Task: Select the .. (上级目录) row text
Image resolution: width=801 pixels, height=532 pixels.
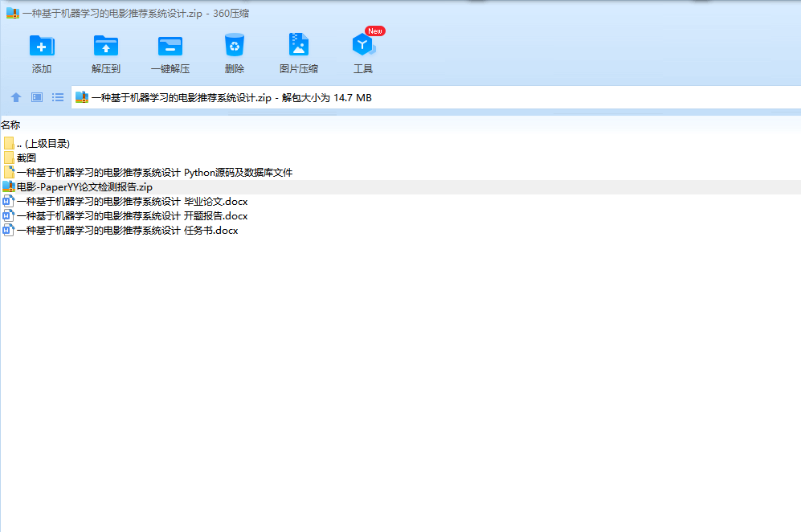Action: click(x=43, y=144)
